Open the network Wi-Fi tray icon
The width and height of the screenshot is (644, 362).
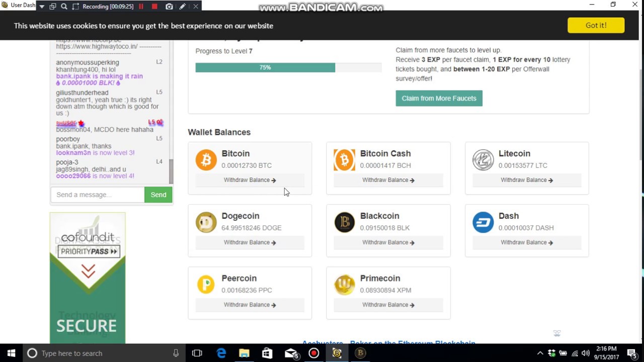pyautogui.click(x=575, y=353)
